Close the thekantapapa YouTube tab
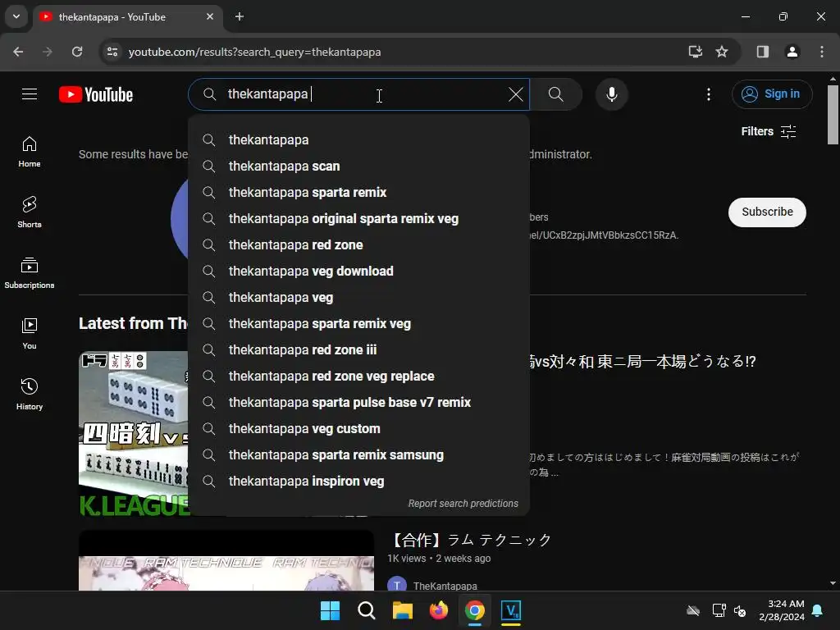The height and width of the screenshot is (630, 840). pyautogui.click(x=210, y=16)
